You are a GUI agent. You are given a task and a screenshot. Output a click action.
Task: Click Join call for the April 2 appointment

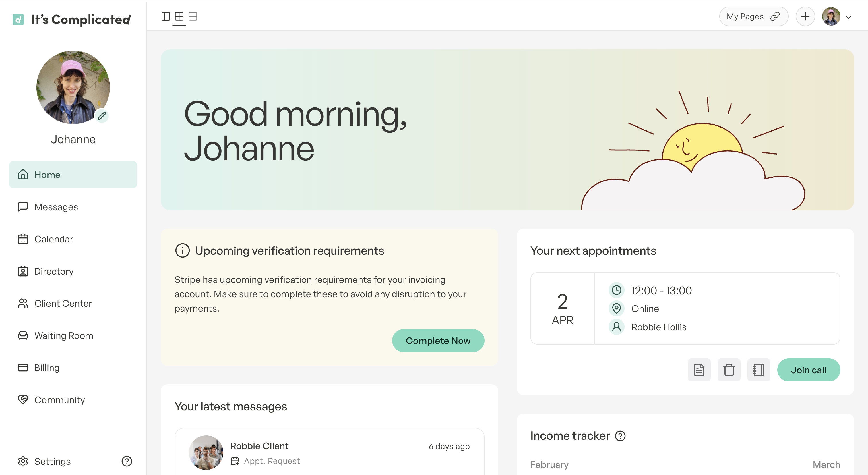pos(808,370)
